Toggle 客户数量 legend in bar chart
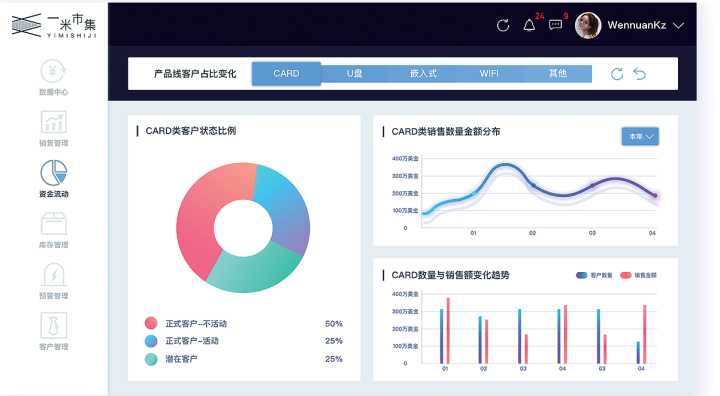The width and height of the screenshot is (720, 396). (594, 275)
